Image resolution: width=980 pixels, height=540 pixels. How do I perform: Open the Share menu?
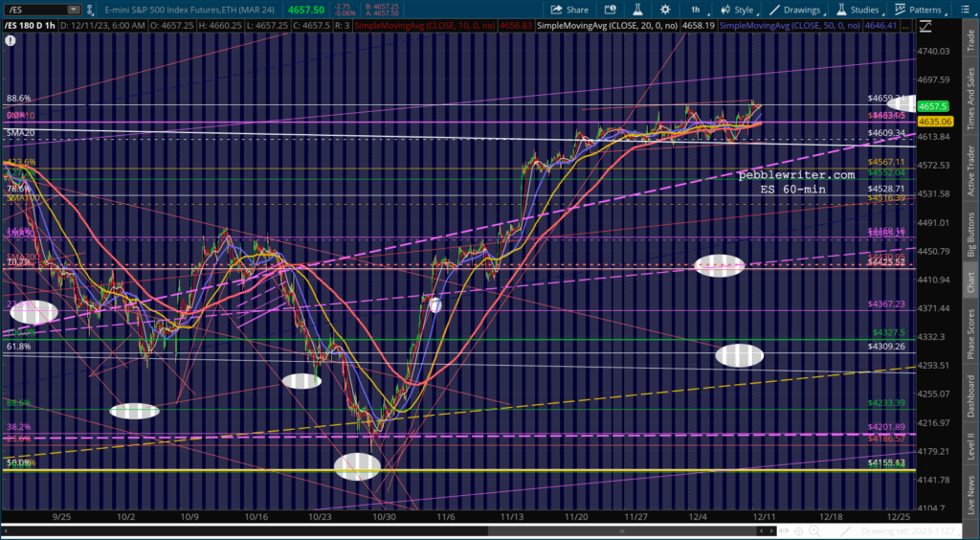click(x=569, y=10)
